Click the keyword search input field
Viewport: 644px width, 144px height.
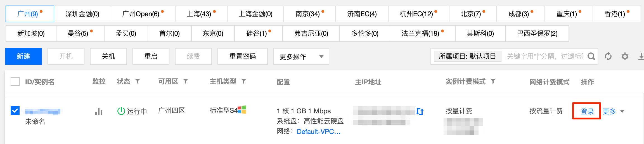[x=544, y=57]
